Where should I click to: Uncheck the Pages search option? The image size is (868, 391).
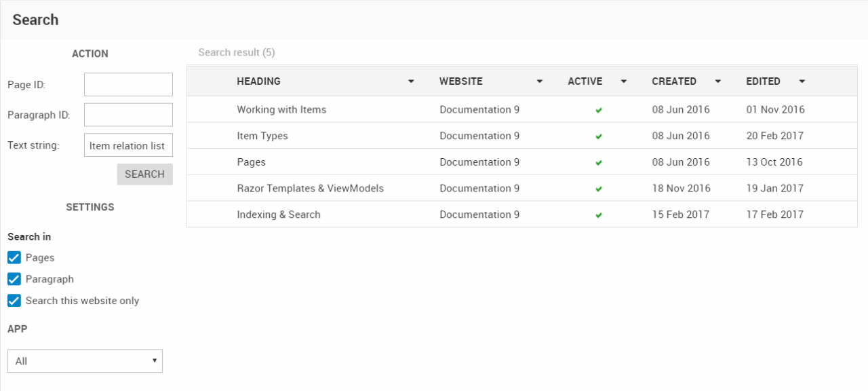pos(14,258)
